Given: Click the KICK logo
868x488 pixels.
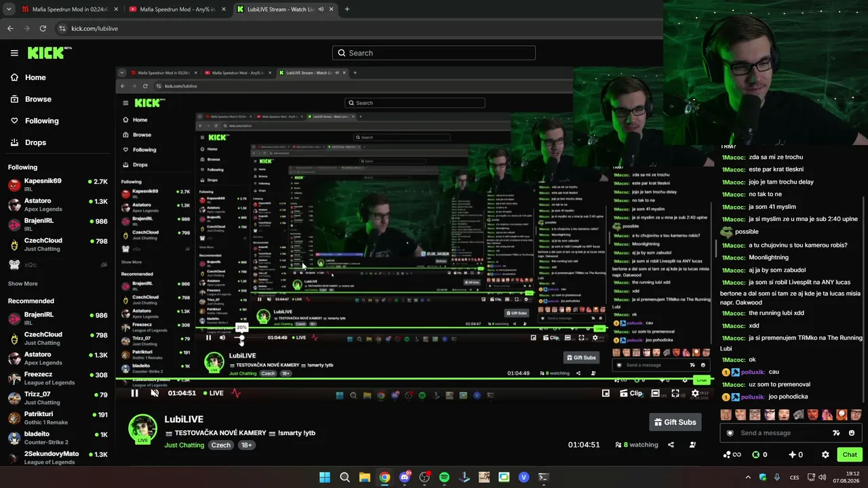Looking at the screenshot, I should click(49, 53).
